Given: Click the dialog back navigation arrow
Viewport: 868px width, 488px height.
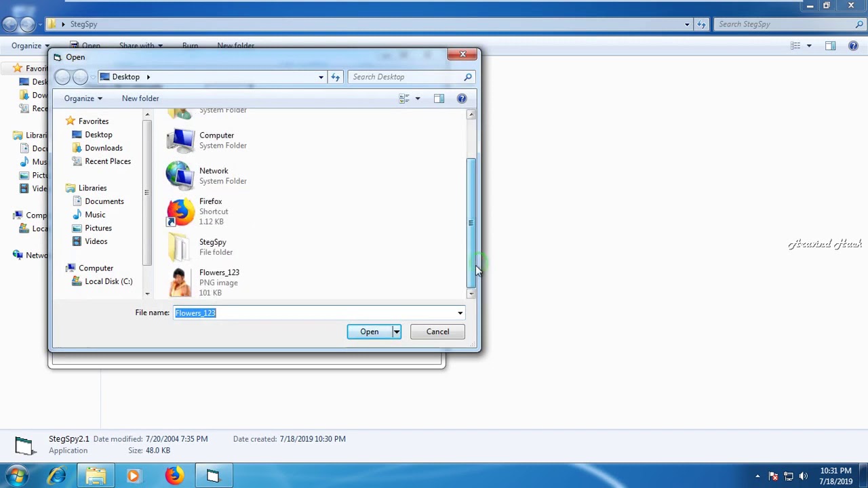Looking at the screenshot, I should pos(62,77).
